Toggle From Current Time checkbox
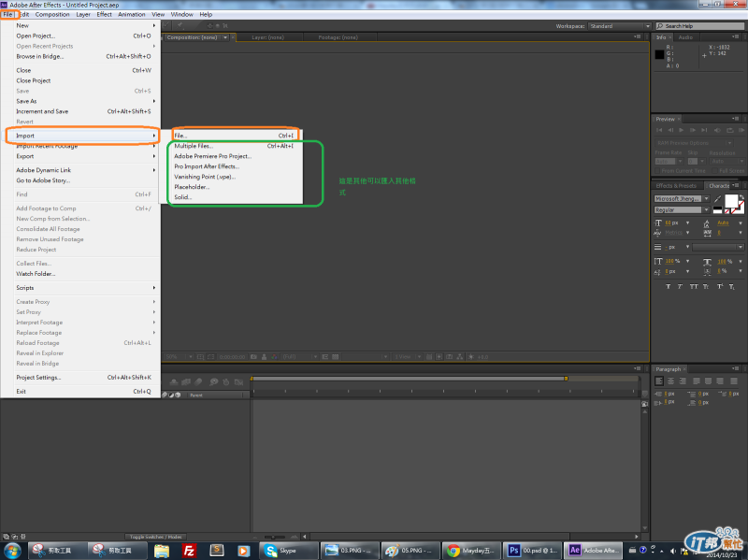The image size is (748, 560). 657,171
